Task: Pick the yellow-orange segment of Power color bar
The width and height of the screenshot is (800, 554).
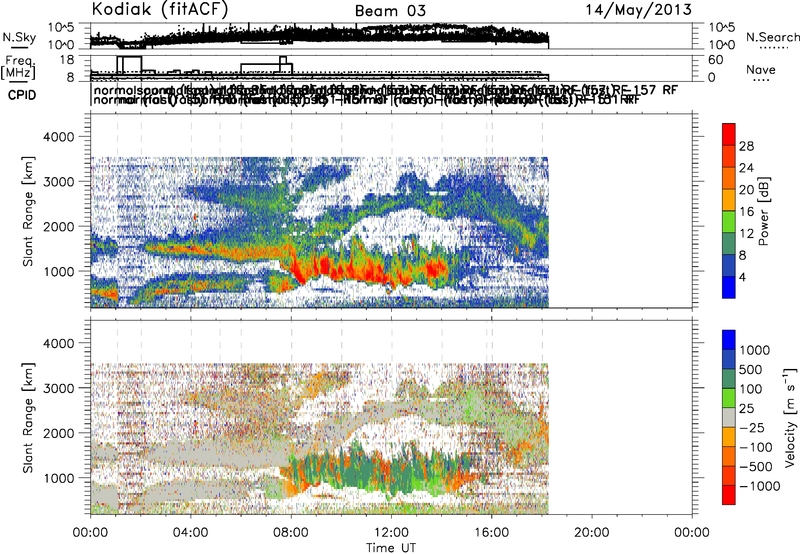Action: [729, 200]
